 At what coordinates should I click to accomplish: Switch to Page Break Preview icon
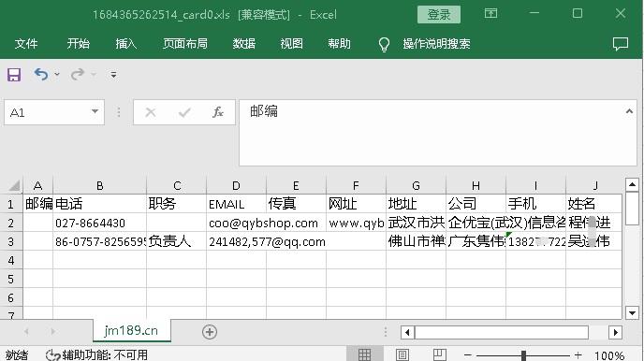[x=439, y=354]
